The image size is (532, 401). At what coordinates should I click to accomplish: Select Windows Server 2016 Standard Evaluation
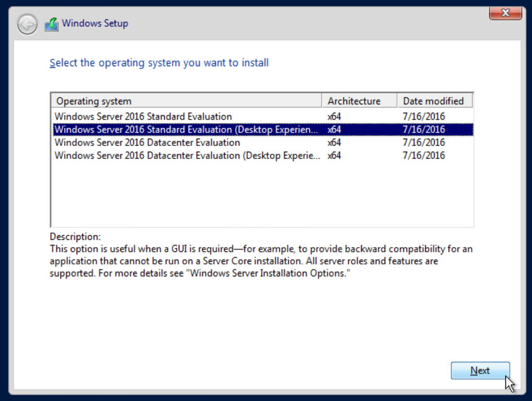pyautogui.click(x=143, y=116)
